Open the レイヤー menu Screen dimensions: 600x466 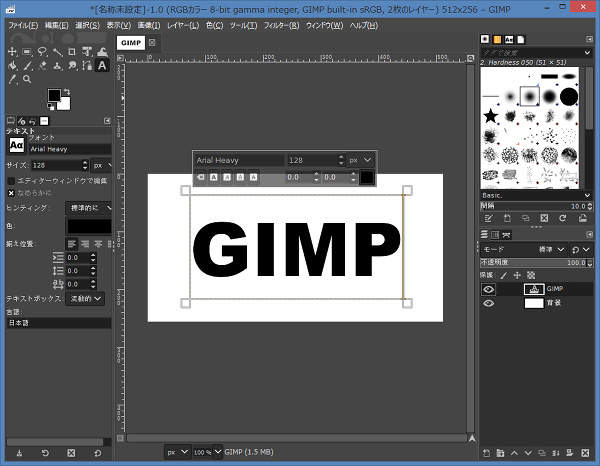[182, 24]
